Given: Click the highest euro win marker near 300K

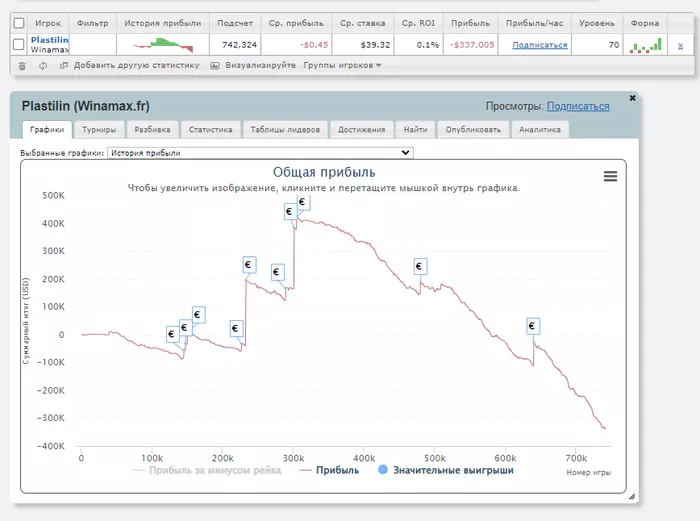Looking at the screenshot, I should 303,202.
